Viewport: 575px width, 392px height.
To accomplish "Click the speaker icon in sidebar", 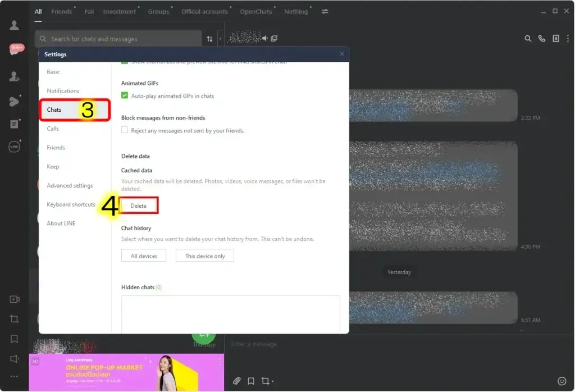I will coord(14,359).
